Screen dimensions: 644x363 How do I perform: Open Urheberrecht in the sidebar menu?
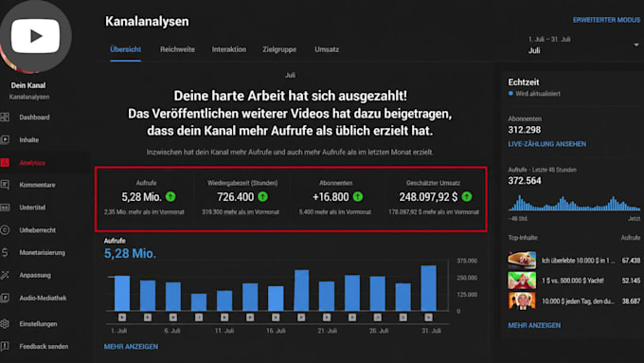(37, 230)
